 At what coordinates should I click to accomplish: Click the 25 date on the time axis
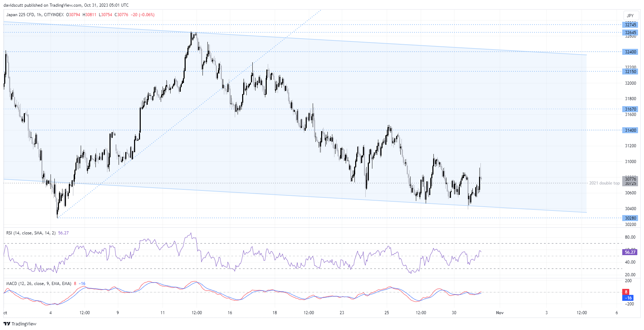pyautogui.click(x=387, y=313)
